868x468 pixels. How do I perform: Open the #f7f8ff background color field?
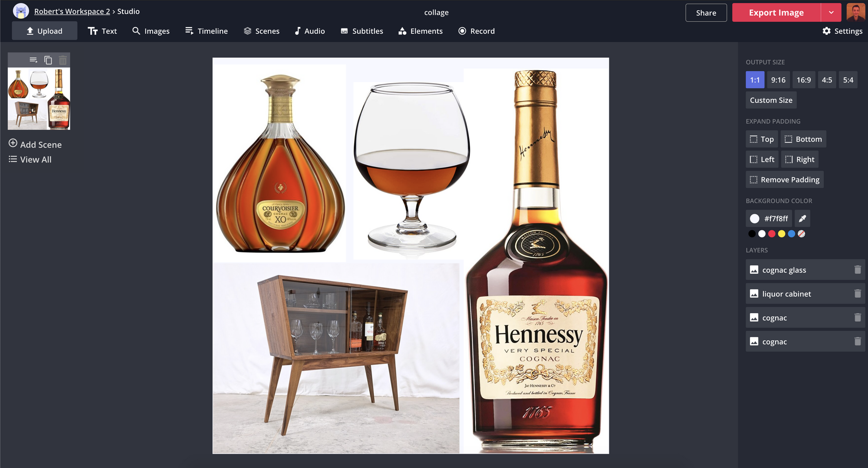coord(769,219)
